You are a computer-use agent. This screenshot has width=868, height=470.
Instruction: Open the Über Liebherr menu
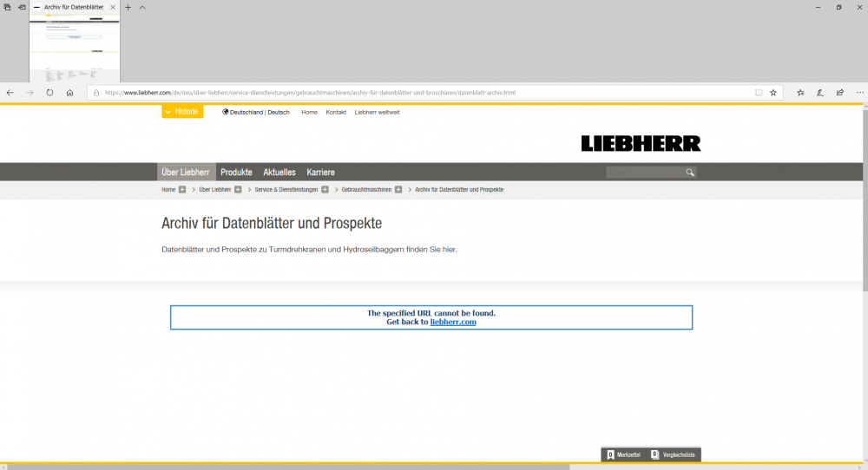click(x=186, y=172)
